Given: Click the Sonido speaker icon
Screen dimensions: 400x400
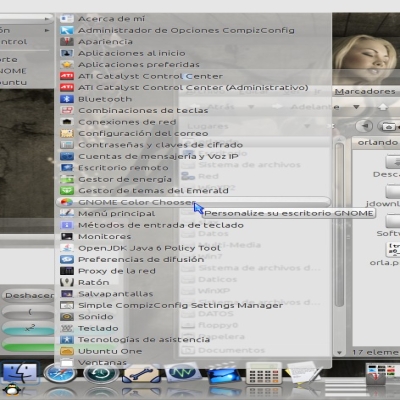Looking at the screenshot, I should 67,317.
